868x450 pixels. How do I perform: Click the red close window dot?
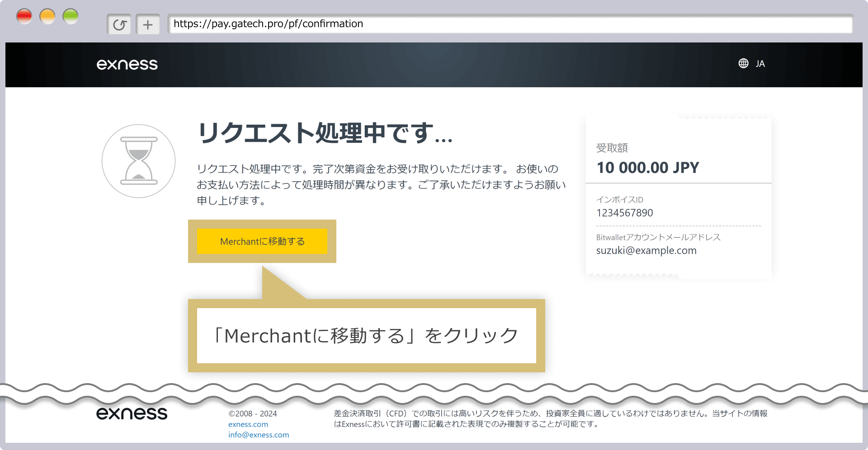[24, 17]
